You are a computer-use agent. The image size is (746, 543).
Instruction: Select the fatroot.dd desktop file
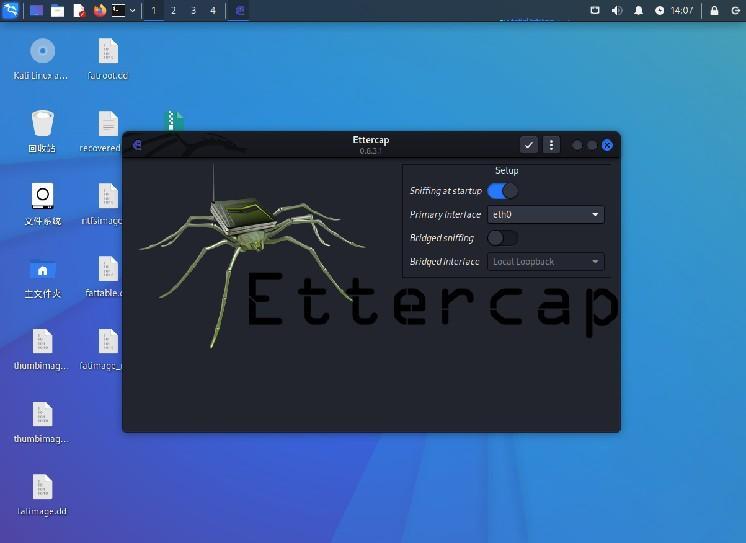108,59
